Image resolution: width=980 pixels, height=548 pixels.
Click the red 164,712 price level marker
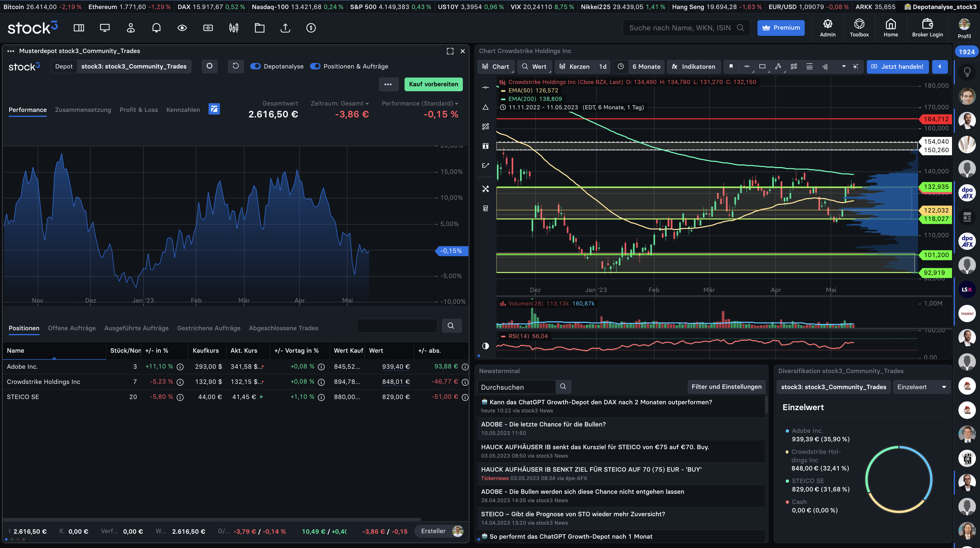click(x=935, y=119)
